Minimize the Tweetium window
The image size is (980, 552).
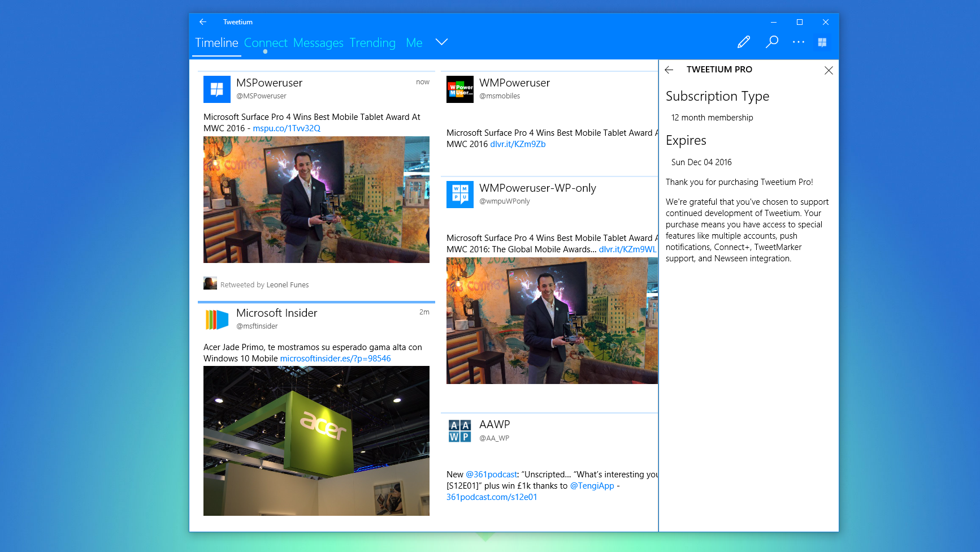[774, 22]
